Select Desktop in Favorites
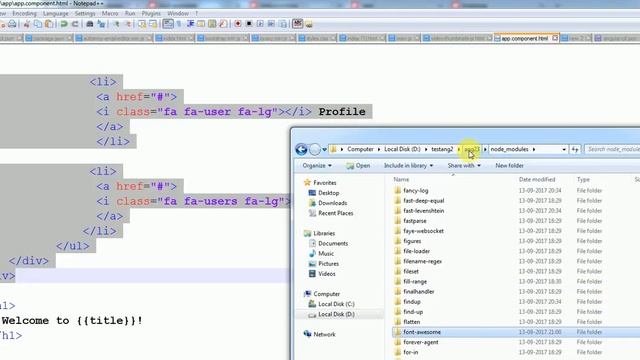640x360 pixels. (329, 193)
